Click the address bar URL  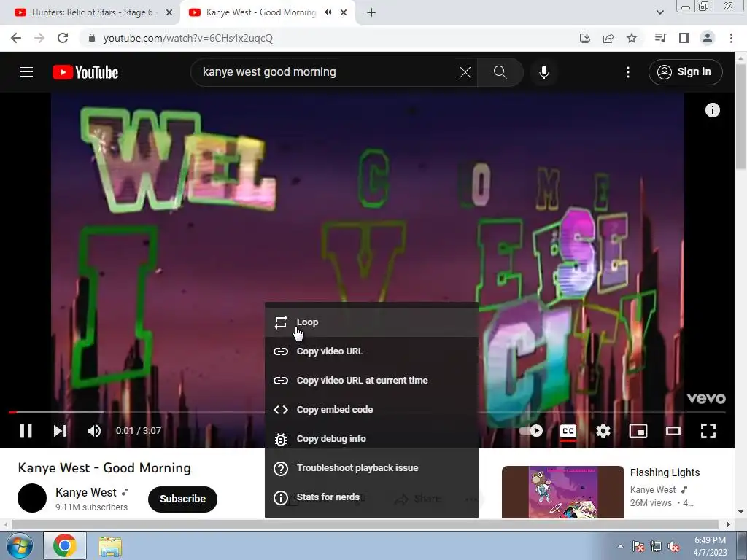(x=188, y=38)
